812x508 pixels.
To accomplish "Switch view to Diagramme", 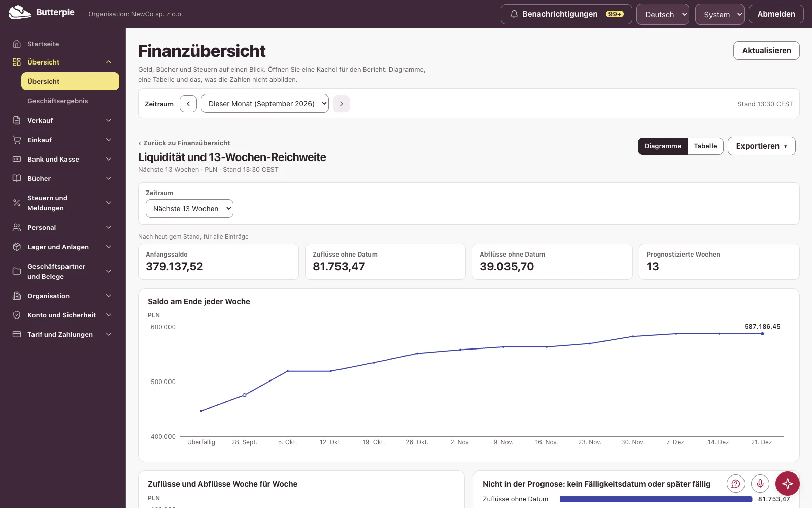I will (x=663, y=146).
